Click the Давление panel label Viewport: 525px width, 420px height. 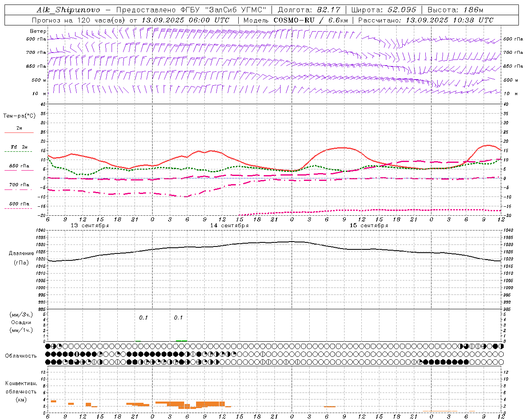point(21,253)
